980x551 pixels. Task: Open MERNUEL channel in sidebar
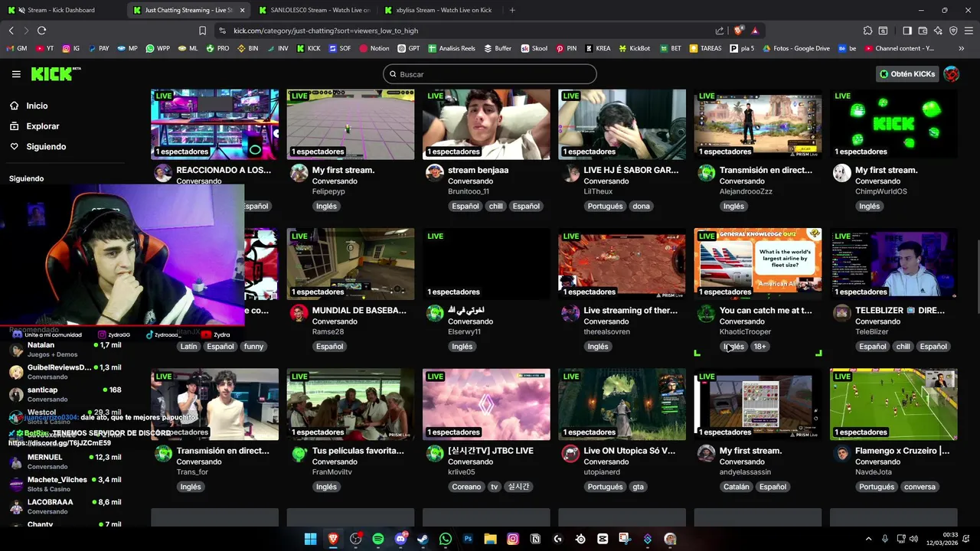pos(64,461)
